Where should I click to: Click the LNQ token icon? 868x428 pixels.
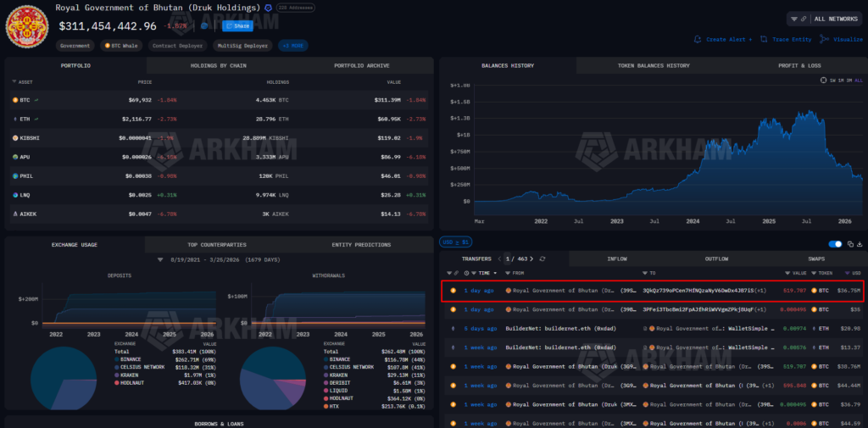(x=15, y=195)
